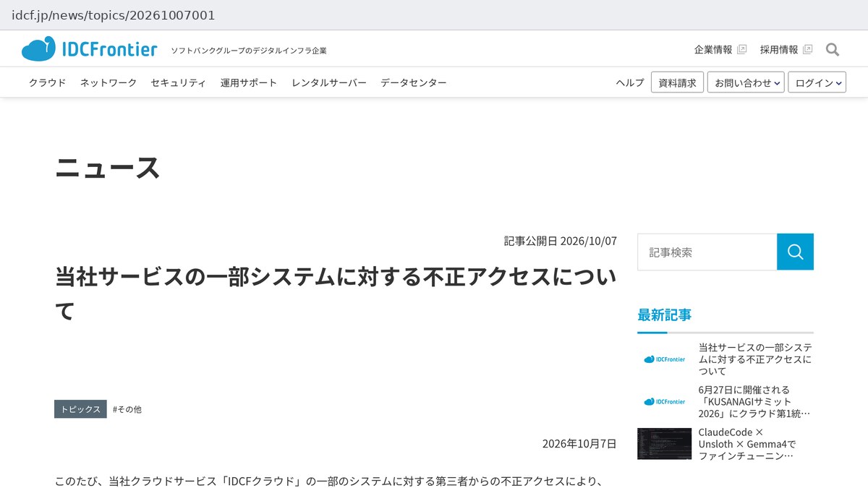The image size is (868, 488).
Task: Click the 記事公開日 2026/10/07 text
Action: [561, 241]
